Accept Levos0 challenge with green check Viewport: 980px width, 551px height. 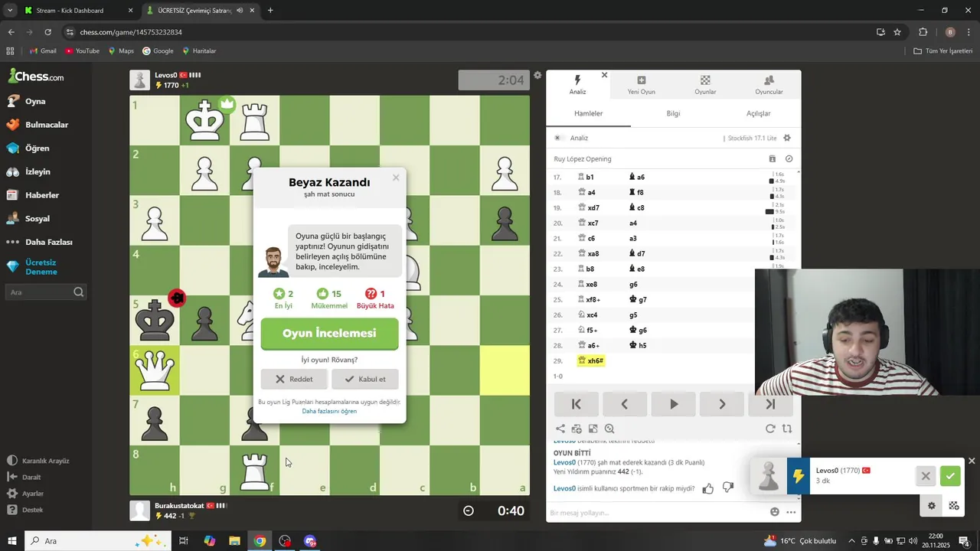[950, 476]
